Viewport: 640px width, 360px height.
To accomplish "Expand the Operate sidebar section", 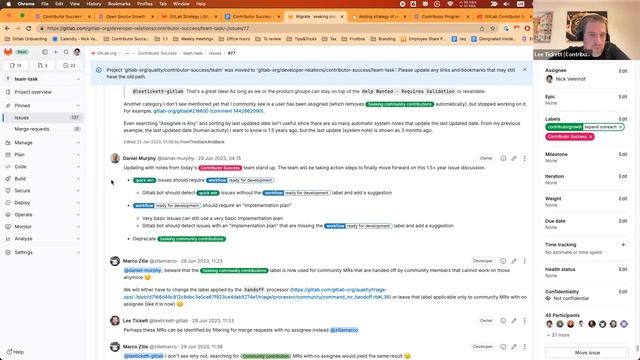I will point(42,214).
